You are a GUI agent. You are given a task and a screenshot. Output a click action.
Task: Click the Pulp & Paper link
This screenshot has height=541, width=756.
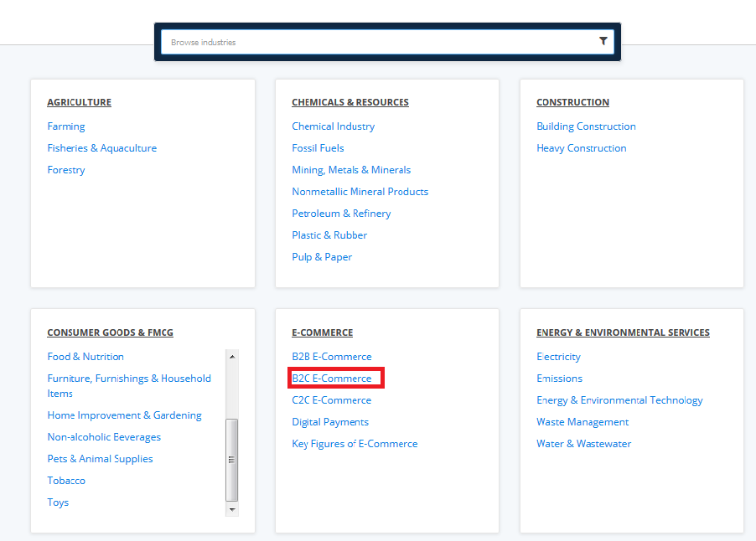click(x=322, y=257)
